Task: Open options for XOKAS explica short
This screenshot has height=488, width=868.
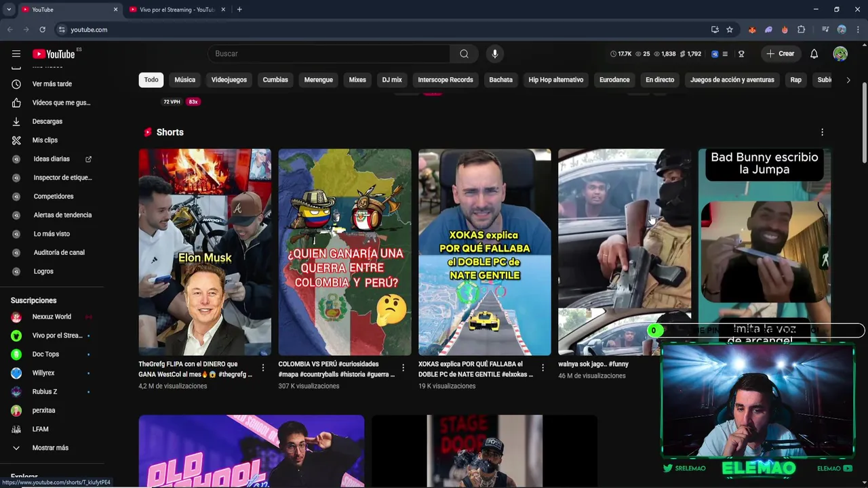Action: [x=542, y=368]
